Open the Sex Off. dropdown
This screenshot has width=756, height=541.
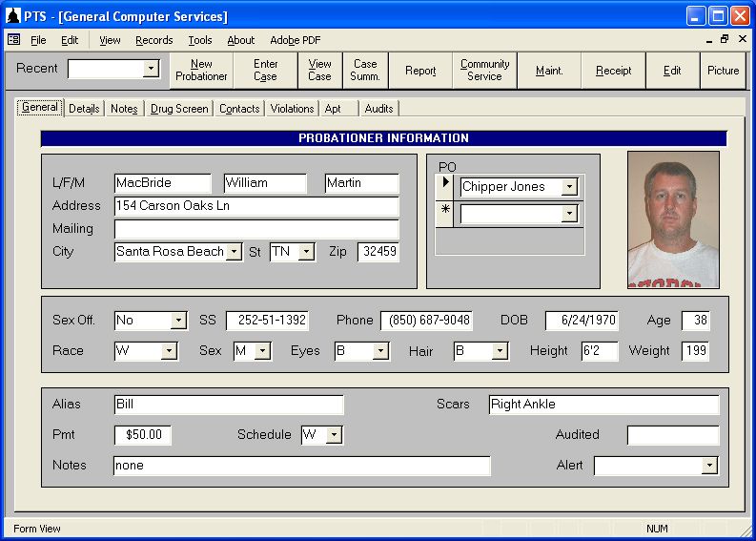click(x=178, y=320)
